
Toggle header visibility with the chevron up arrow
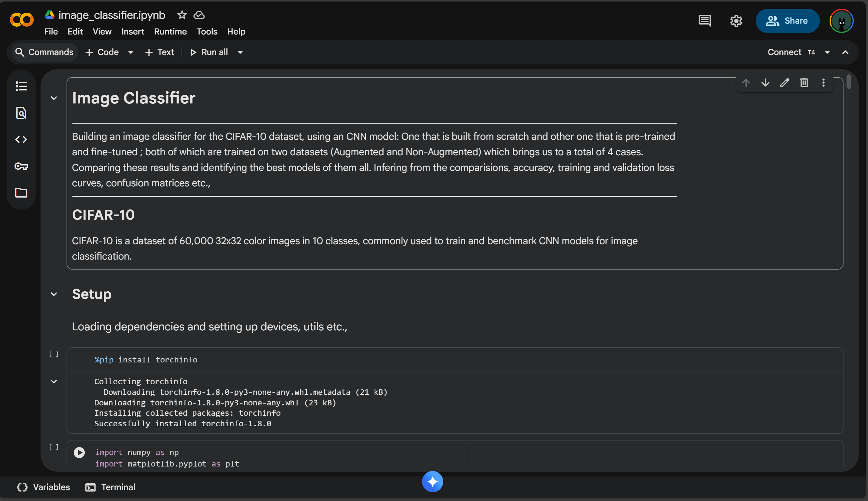click(x=845, y=52)
